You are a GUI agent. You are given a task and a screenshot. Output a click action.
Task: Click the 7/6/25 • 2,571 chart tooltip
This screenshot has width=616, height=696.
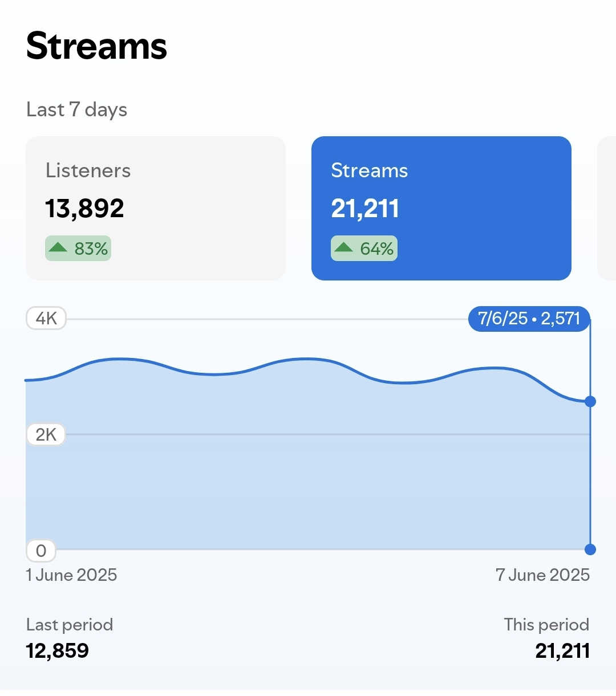(x=529, y=319)
